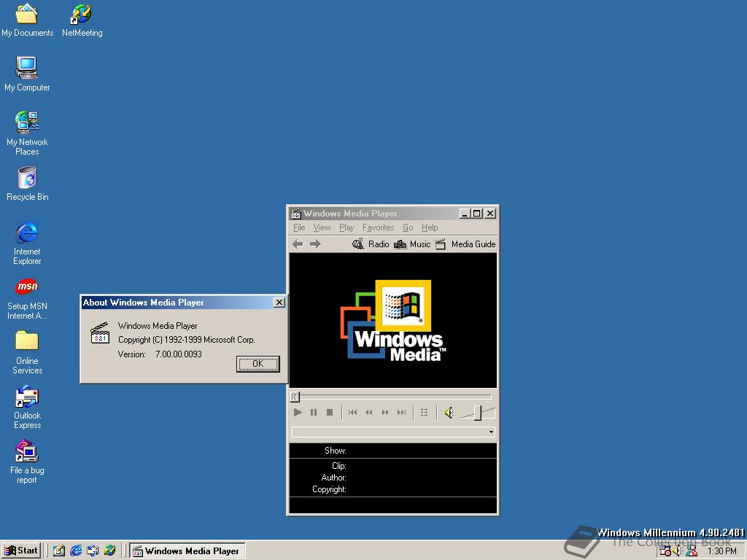Click the Forward arrow in Media Player toolbar
This screenshot has height=560, width=747.
click(315, 244)
